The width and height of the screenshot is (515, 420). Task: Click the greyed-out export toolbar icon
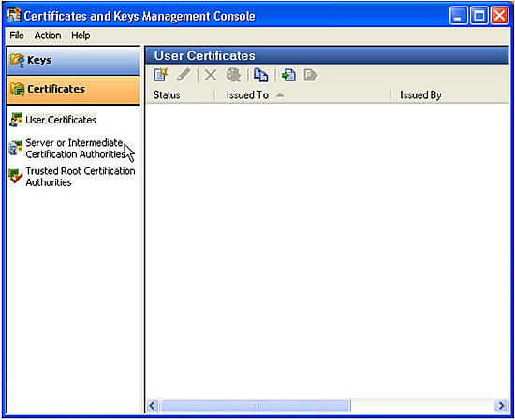(x=311, y=75)
